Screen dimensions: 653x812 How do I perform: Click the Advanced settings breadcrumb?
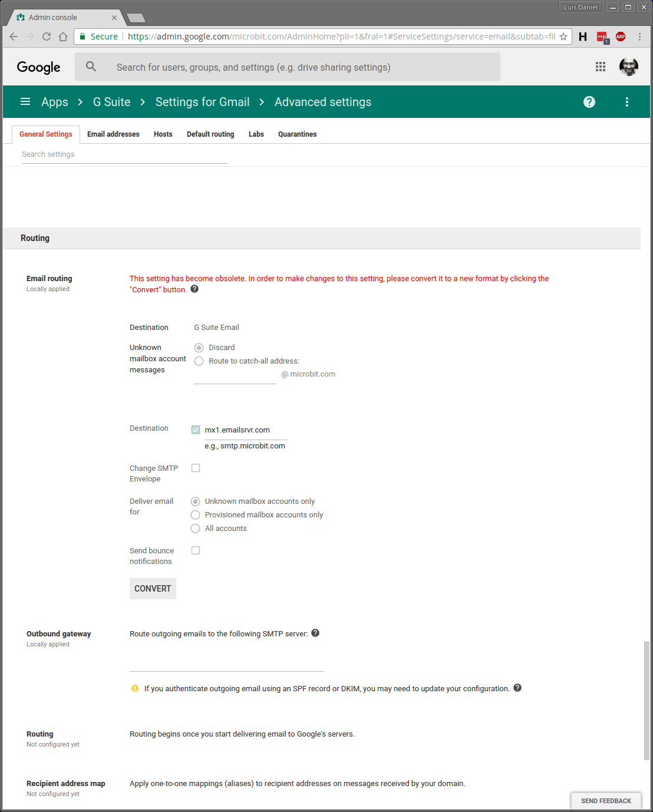coord(323,102)
